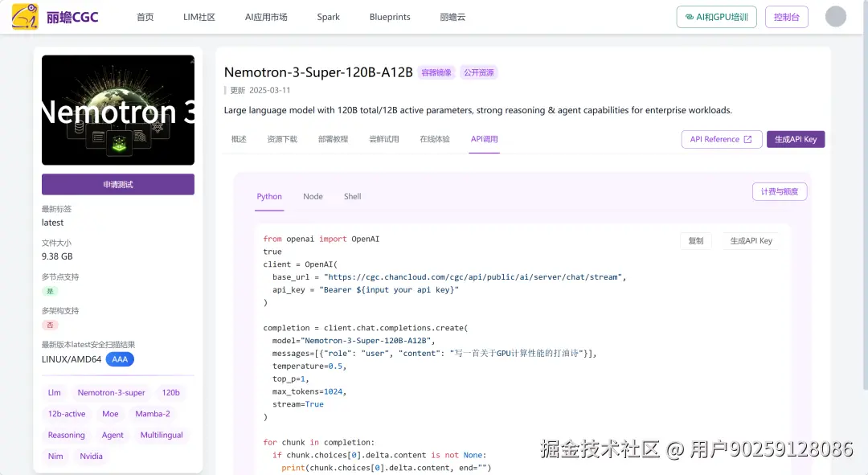868x475 pixels.
Task: Click 生成API Key inside the code block
Action: click(x=751, y=241)
